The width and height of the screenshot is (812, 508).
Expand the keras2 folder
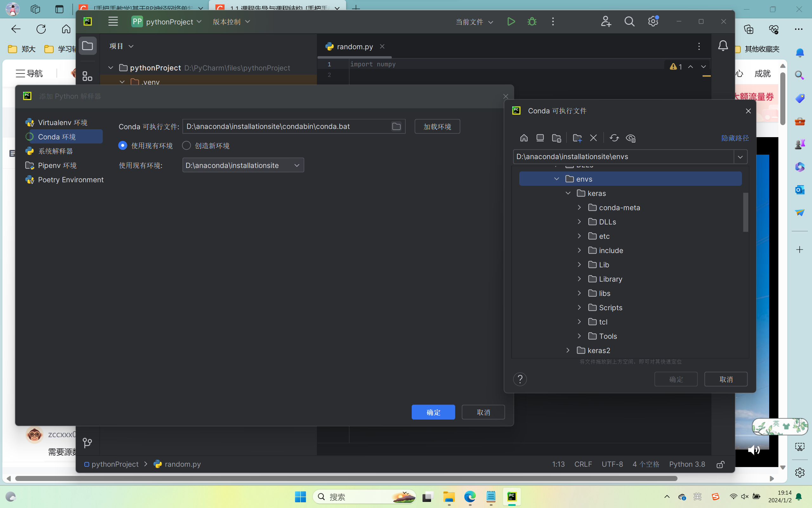(568, 351)
